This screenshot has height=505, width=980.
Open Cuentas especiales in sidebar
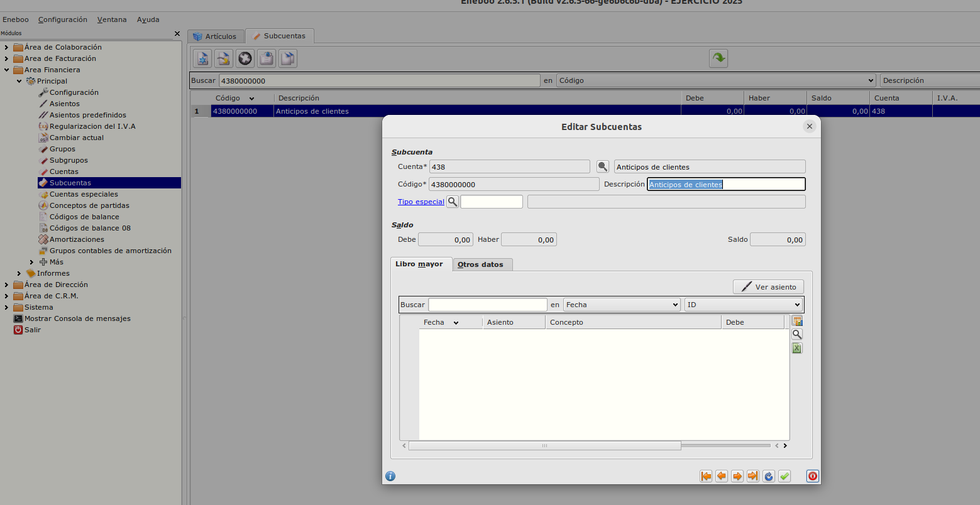click(84, 194)
